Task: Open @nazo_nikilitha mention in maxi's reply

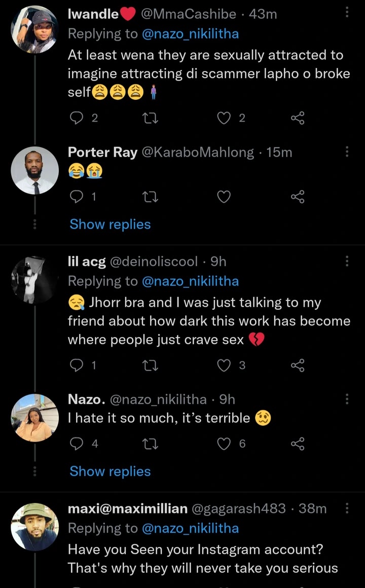Action: 190,529
